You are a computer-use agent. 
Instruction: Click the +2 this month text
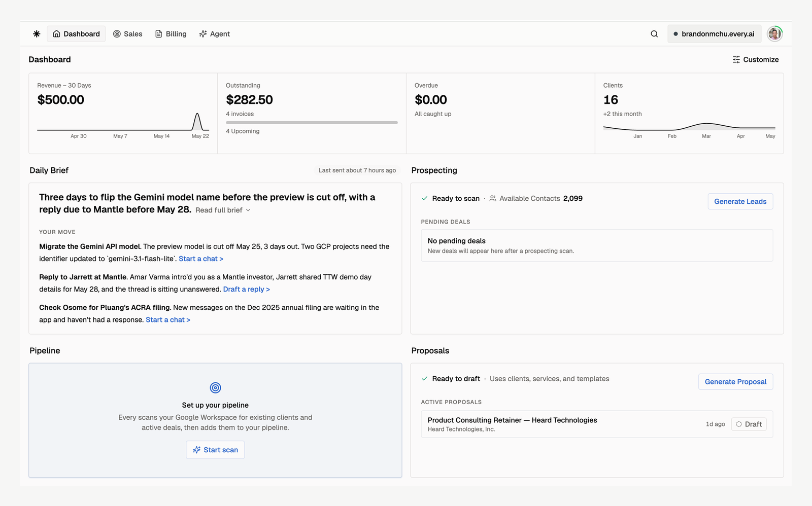622,114
